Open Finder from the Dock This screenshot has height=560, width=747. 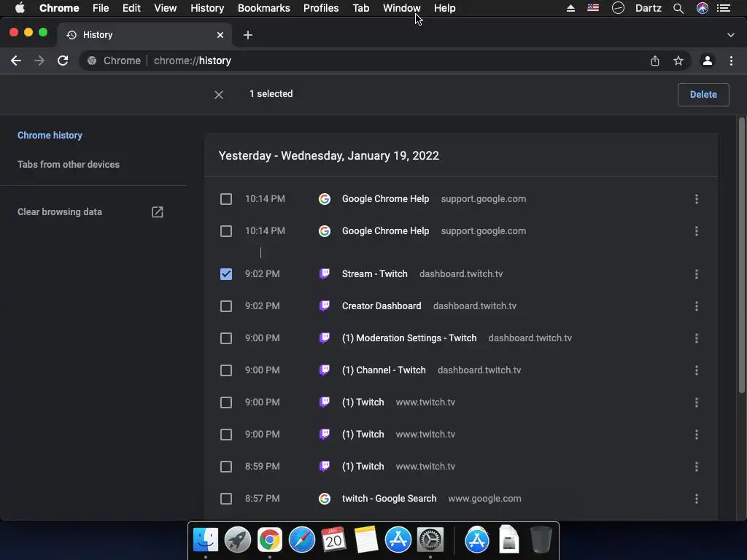(x=206, y=540)
